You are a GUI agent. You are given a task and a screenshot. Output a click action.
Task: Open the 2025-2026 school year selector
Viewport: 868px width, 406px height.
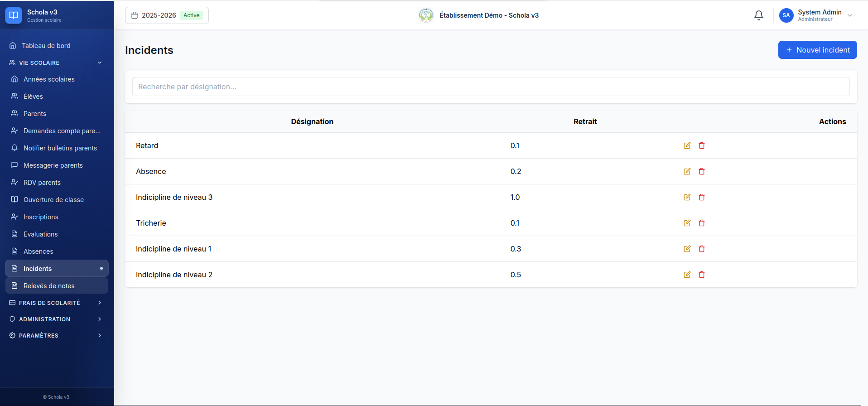point(167,15)
